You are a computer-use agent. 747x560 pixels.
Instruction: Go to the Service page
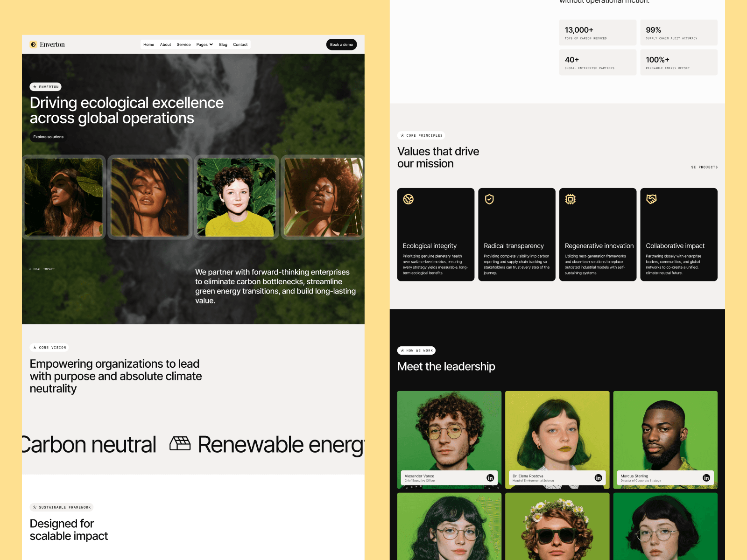coord(183,45)
